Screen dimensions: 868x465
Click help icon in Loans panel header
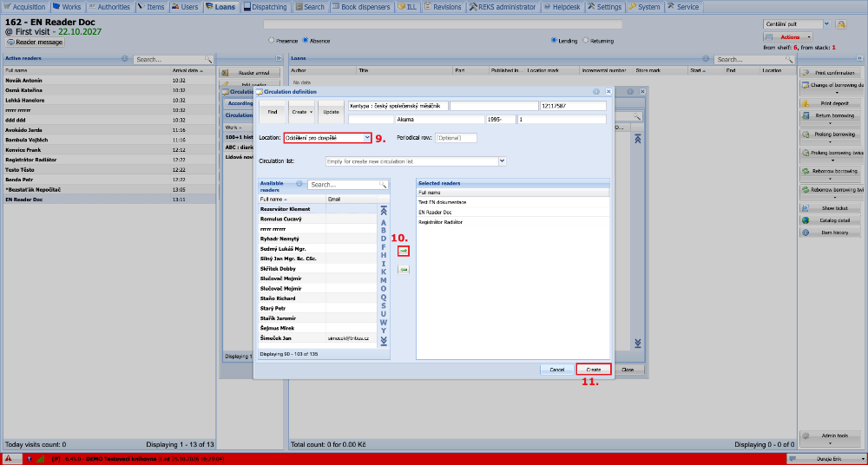click(706, 58)
